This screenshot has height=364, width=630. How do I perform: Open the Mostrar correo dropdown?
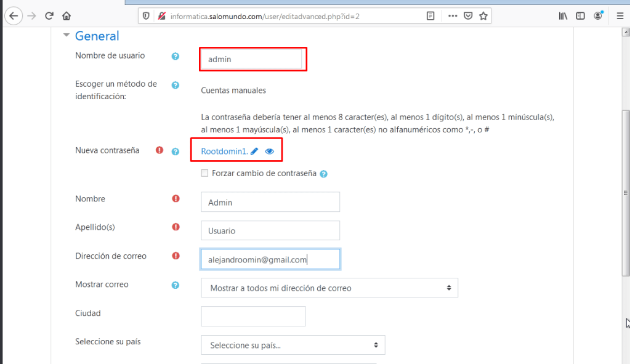coord(329,288)
